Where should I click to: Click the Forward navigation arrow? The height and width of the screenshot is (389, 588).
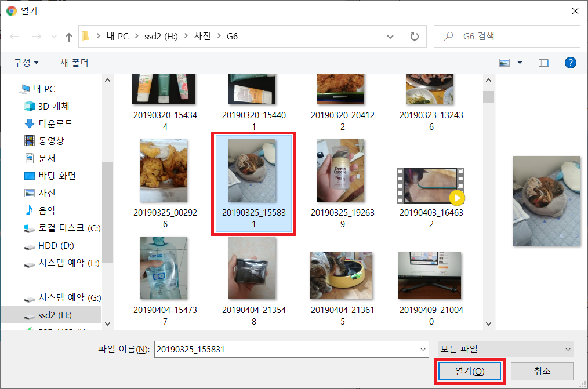tap(37, 37)
